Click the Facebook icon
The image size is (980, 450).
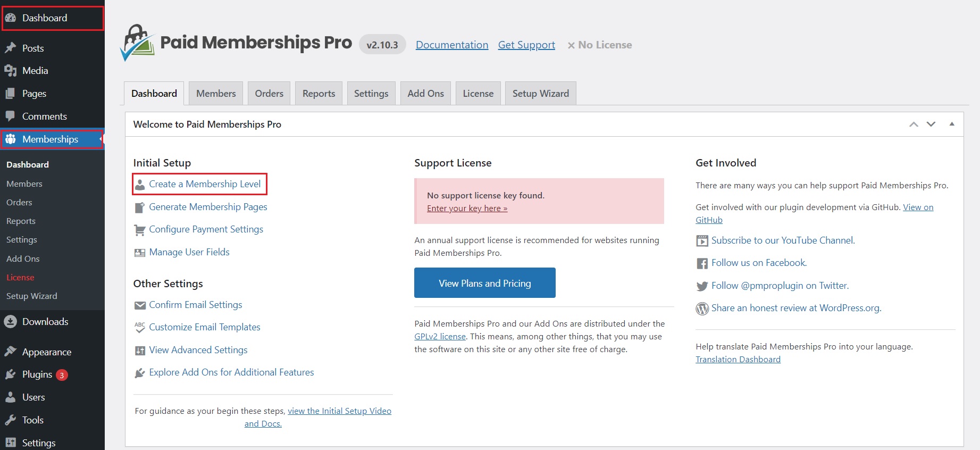[x=702, y=263]
